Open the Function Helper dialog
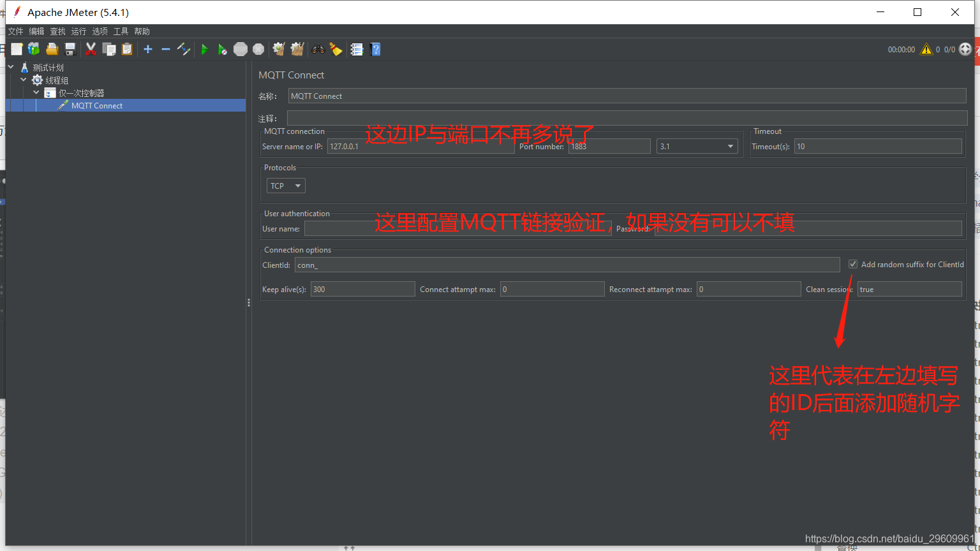Image resolution: width=980 pixels, height=551 pixels. click(356, 49)
